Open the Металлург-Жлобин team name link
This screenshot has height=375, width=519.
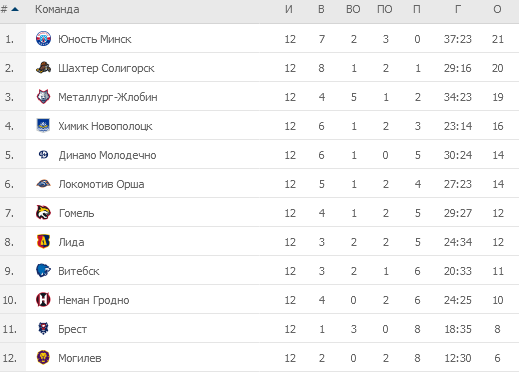pyautogui.click(x=108, y=97)
